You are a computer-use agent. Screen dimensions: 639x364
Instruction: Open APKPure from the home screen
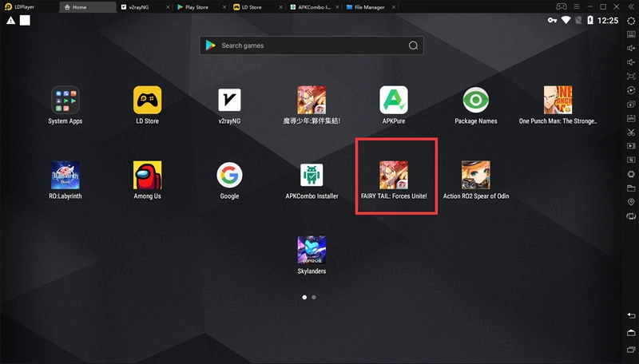[393, 101]
